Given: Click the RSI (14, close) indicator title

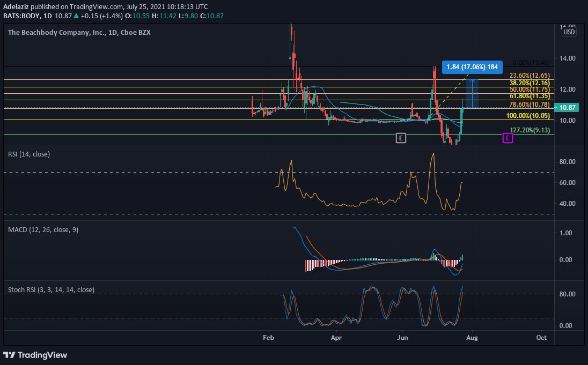Looking at the screenshot, I should [29, 154].
